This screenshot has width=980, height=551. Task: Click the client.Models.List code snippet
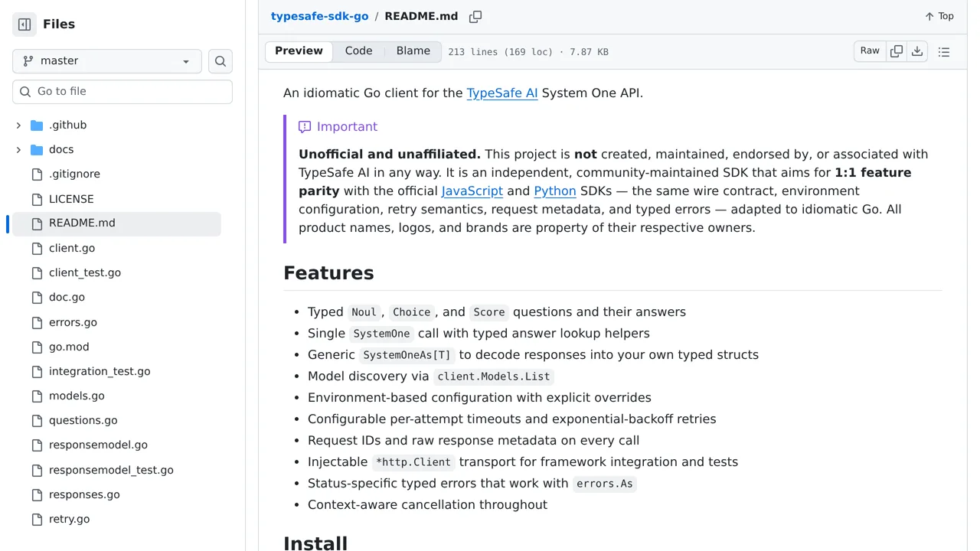pos(494,377)
